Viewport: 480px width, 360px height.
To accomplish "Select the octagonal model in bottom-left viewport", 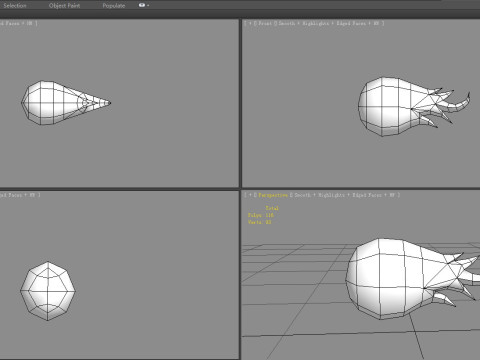I will coord(48,291).
